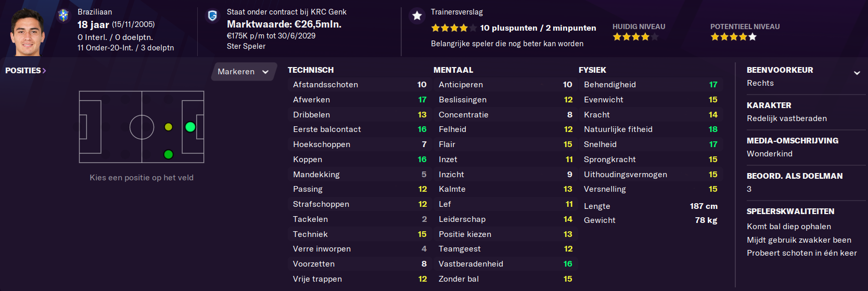Select the Afwerken attribute row
Viewport: 868px width, 291px height.
360,100
